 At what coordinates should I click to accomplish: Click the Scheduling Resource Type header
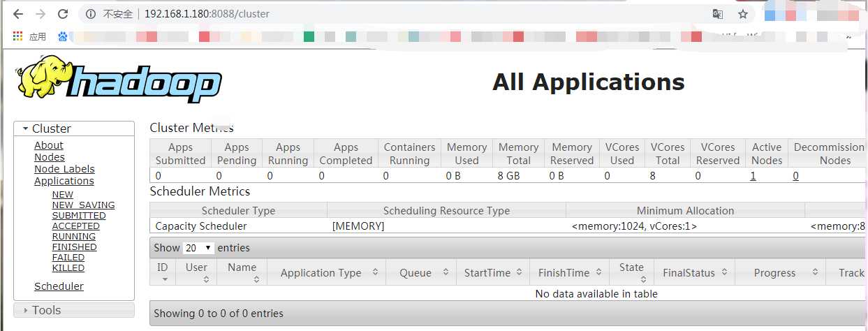point(446,210)
